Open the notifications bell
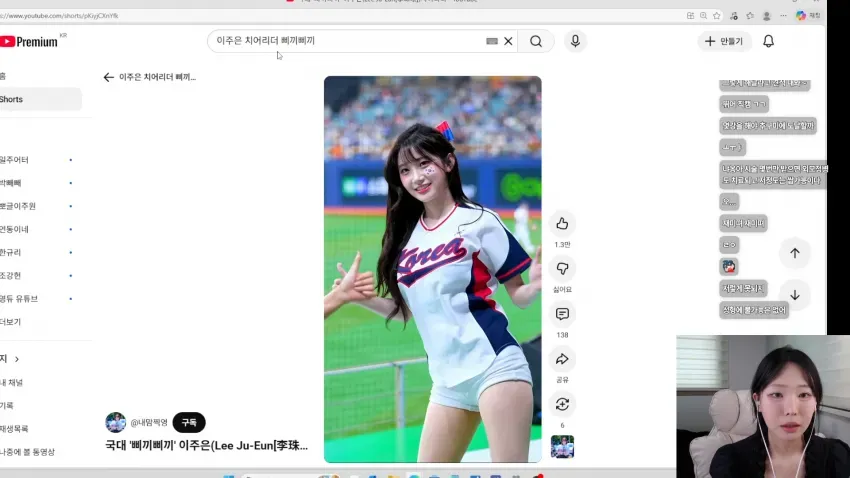 (768, 41)
